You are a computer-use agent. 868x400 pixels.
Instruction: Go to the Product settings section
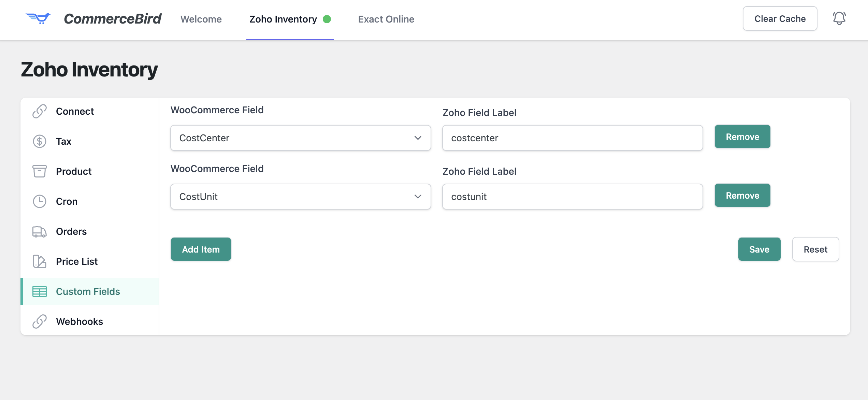coord(90,171)
